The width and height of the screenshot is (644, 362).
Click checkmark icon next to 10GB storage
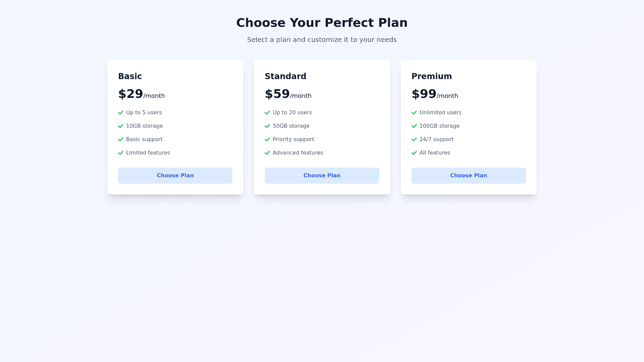121,126
